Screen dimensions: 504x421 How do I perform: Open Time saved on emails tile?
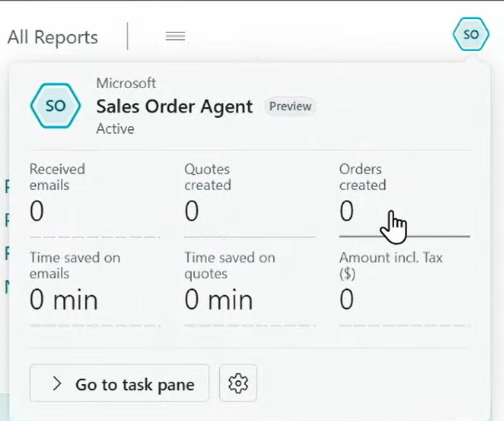[x=95, y=288]
